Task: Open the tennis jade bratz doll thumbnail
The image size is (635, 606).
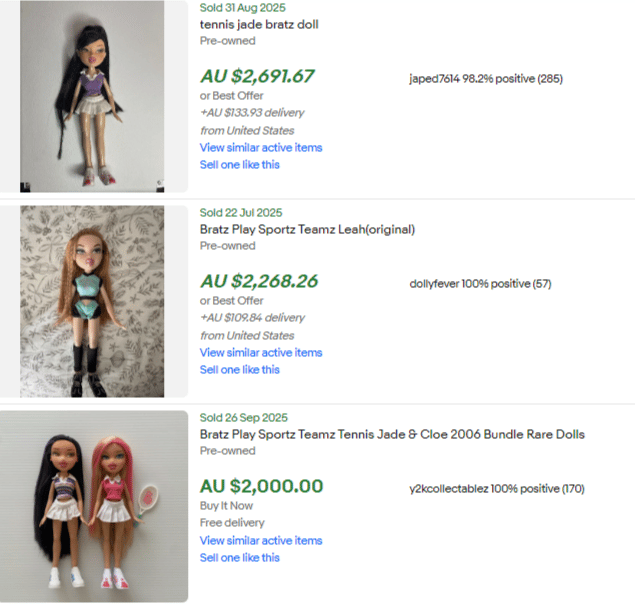Action: [x=92, y=96]
